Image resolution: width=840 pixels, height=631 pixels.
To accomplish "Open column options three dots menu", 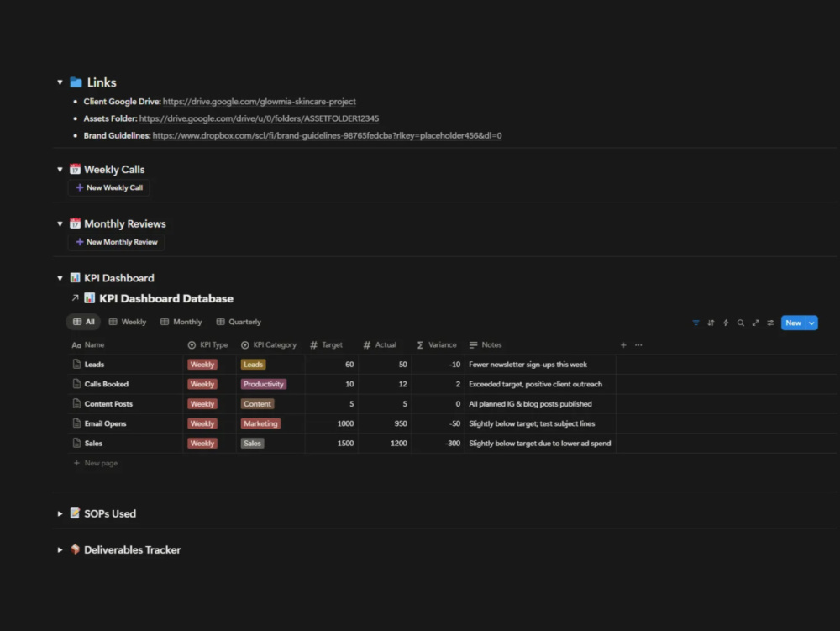I will click(x=638, y=345).
